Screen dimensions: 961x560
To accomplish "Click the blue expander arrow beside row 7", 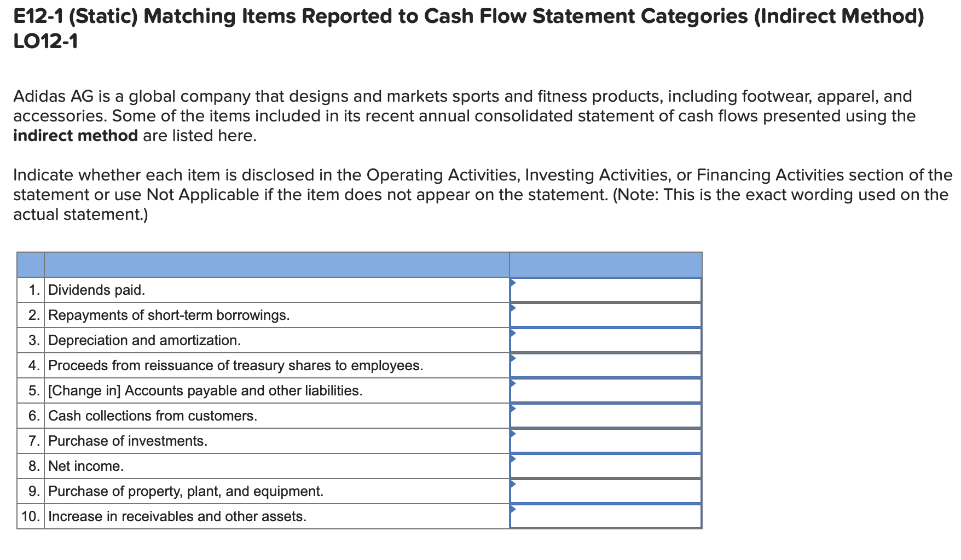I will coord(513,435).
